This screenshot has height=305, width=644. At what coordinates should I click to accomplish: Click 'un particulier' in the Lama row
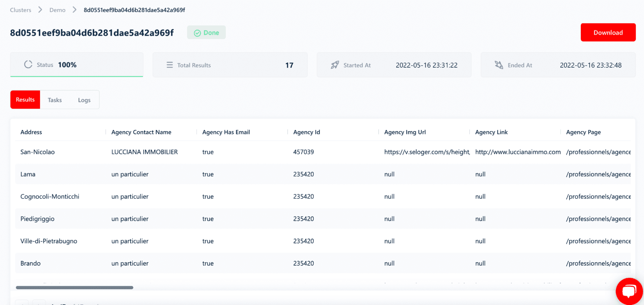tap(130, 174)
